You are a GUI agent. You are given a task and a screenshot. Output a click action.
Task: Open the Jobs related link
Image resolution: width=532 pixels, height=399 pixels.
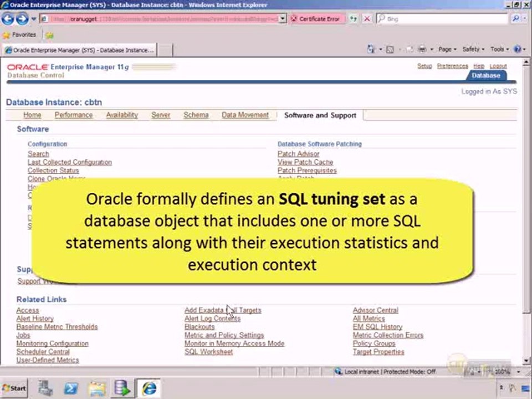pos(23,335)
